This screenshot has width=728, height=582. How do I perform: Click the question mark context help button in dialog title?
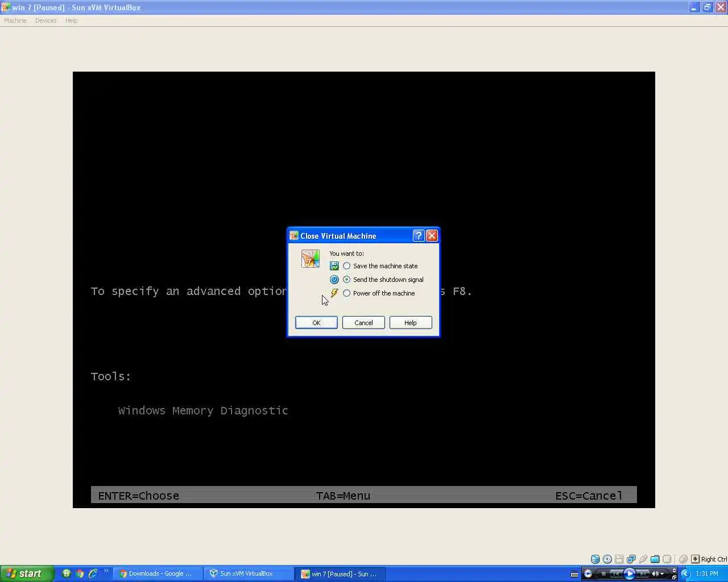419,236
